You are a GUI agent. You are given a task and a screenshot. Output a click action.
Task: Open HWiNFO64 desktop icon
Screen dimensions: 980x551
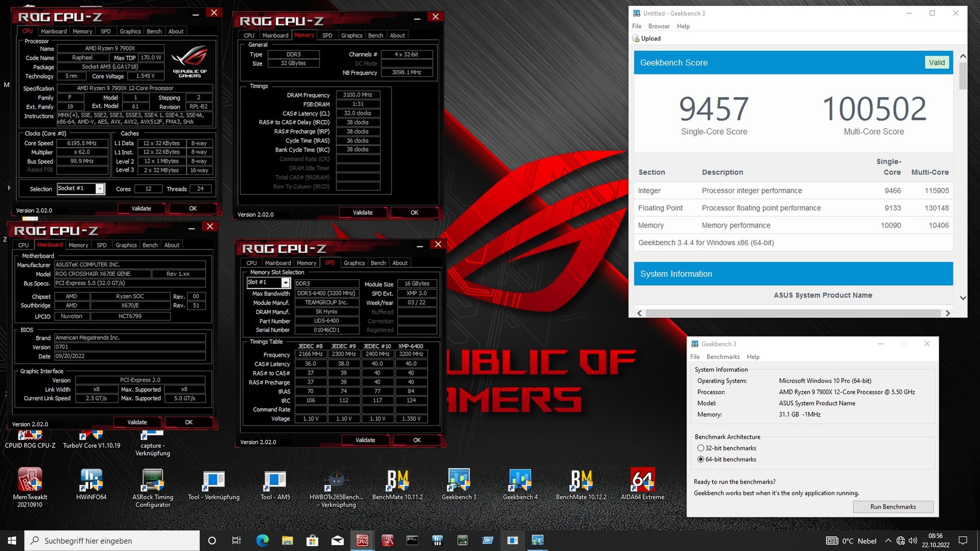click(91, 484)
